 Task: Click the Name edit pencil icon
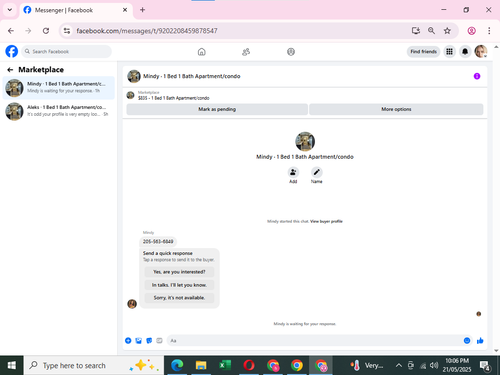tap(316, 172)
